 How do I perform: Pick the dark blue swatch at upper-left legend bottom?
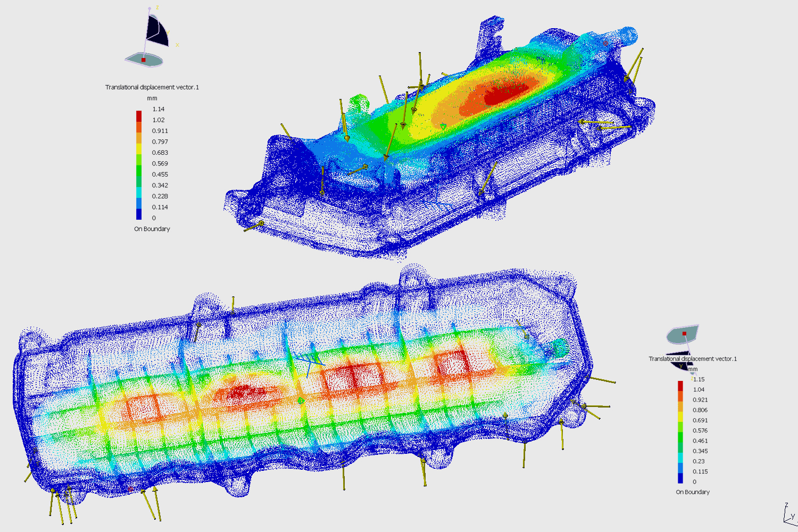139,213
